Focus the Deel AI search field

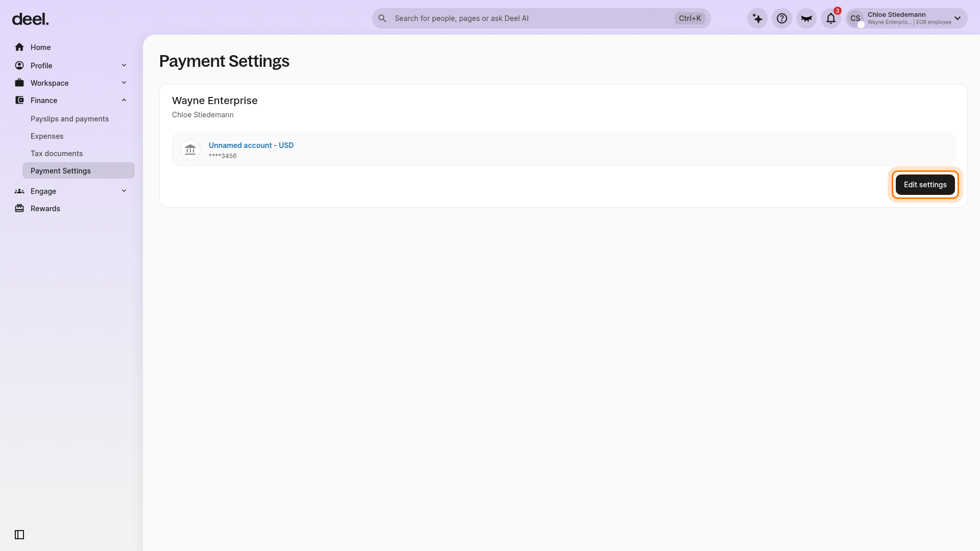click(541, 18)
